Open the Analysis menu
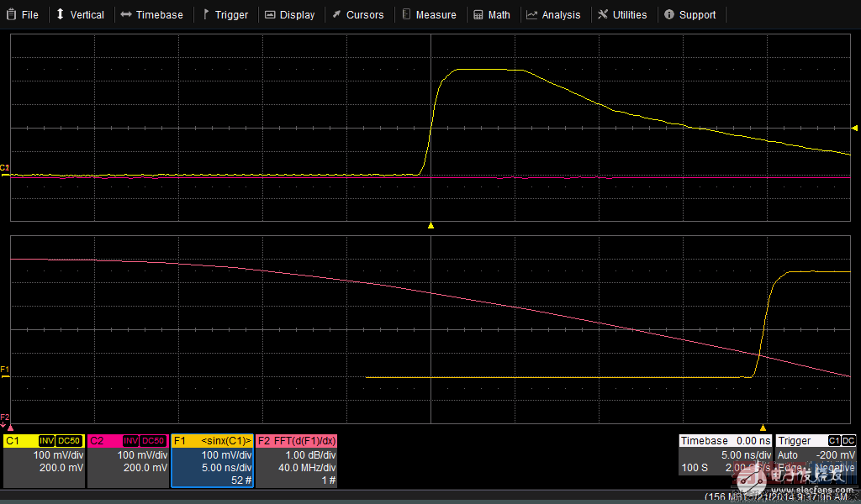 554,15
